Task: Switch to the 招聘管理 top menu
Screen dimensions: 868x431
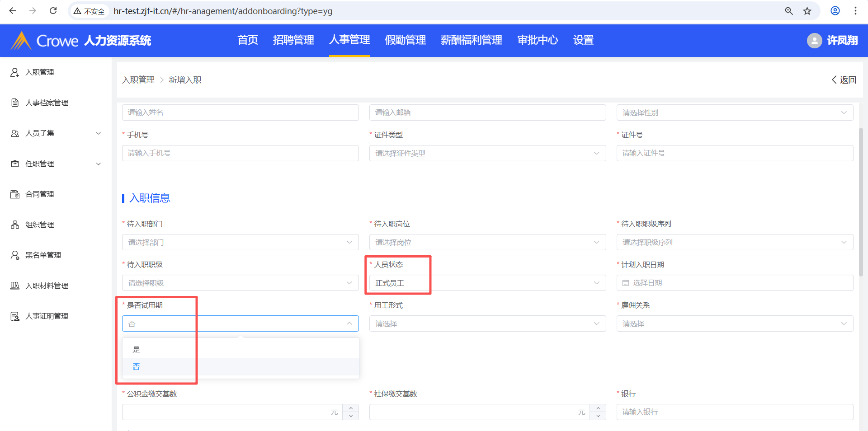Action: click(x=293, y=40)
